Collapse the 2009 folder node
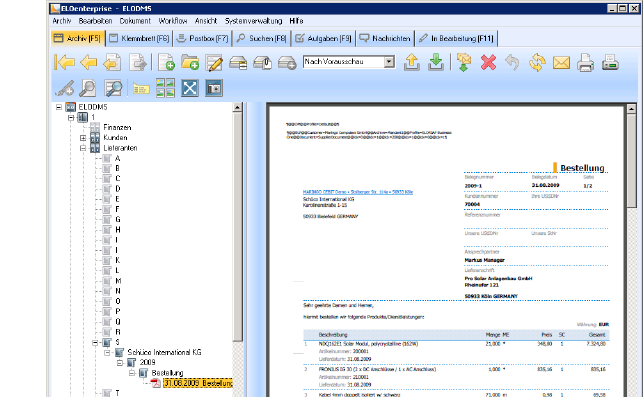This screenshot has height=397, width=643. [x=120, y=363]
